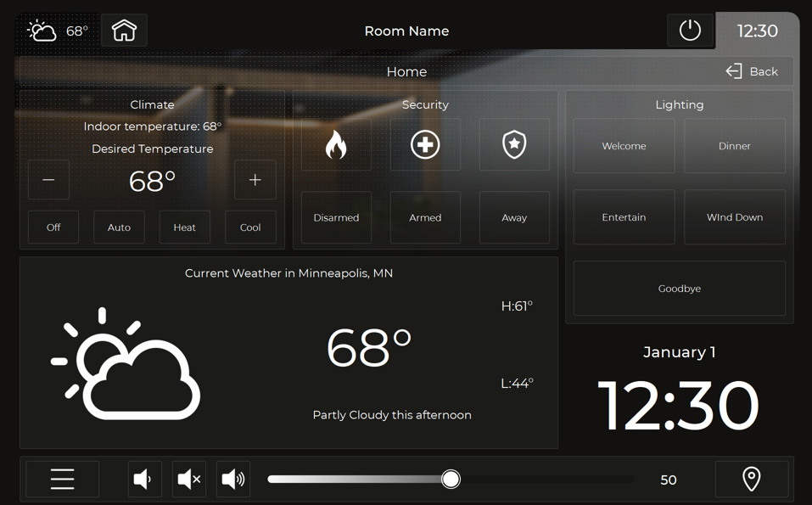
Task: Set climate mode to Heat
Action: pyautogui.click(x=185, y=227)
